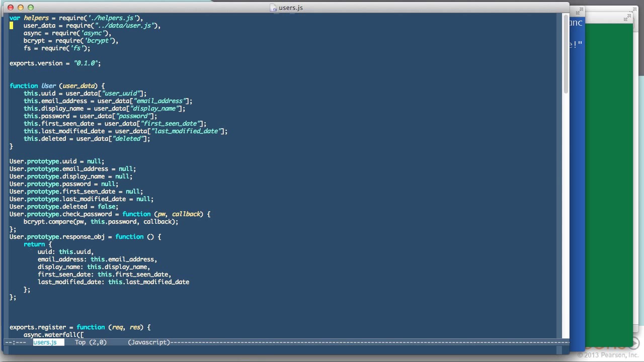Place cursor on 'exports.version' line
The width and height of the screenshot is (644, 362).
pos(55,63)
